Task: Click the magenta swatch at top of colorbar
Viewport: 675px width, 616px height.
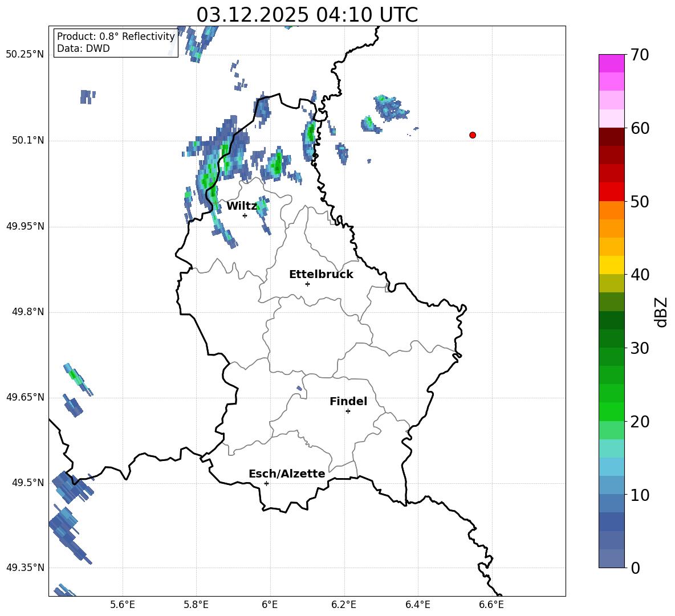Action: [611, 63]
